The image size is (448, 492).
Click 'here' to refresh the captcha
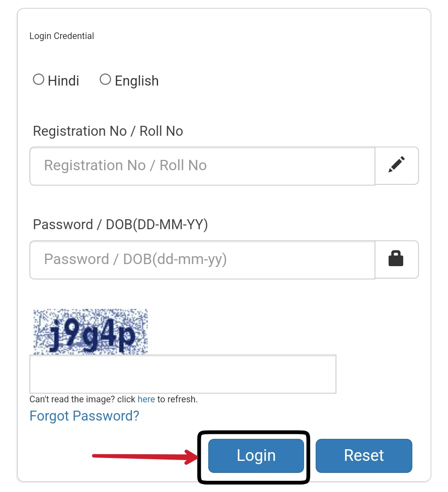(x=146, y=399)
